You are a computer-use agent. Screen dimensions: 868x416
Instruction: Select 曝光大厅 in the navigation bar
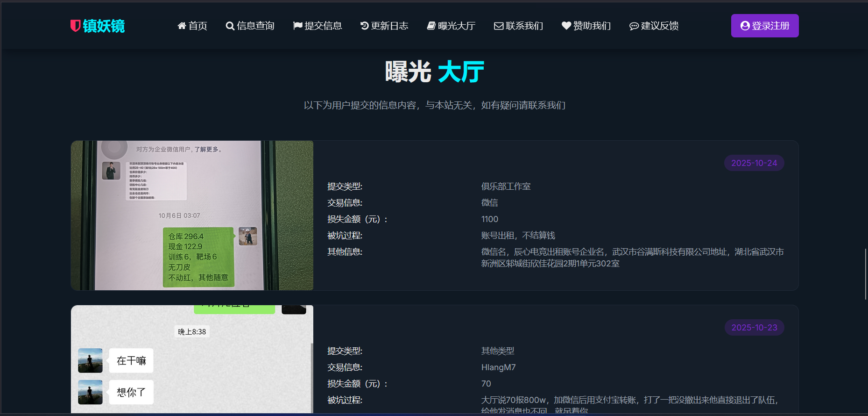(451, 26)
